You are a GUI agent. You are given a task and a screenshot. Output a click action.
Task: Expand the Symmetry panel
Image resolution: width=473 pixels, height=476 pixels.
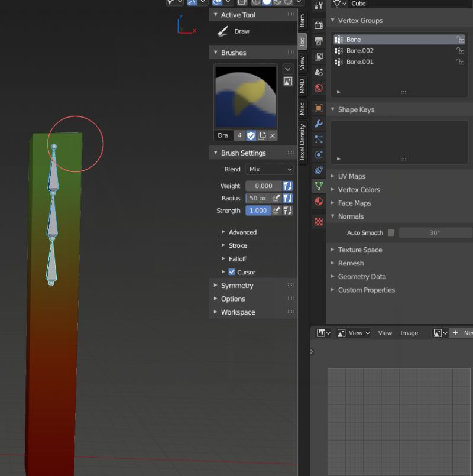(x=238, y=285)
